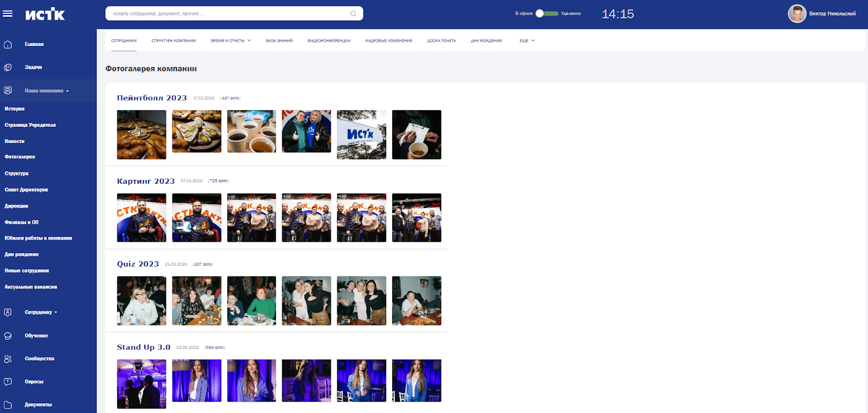Click the Сообщества people icon
Screen dimensions: 868x413
(8, 359)
